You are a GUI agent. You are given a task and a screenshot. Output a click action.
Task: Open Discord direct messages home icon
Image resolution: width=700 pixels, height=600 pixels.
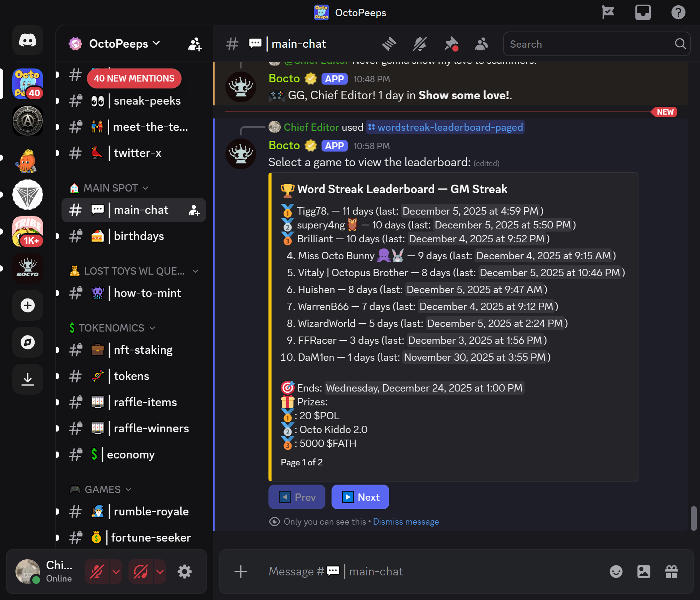pos(28,40)
